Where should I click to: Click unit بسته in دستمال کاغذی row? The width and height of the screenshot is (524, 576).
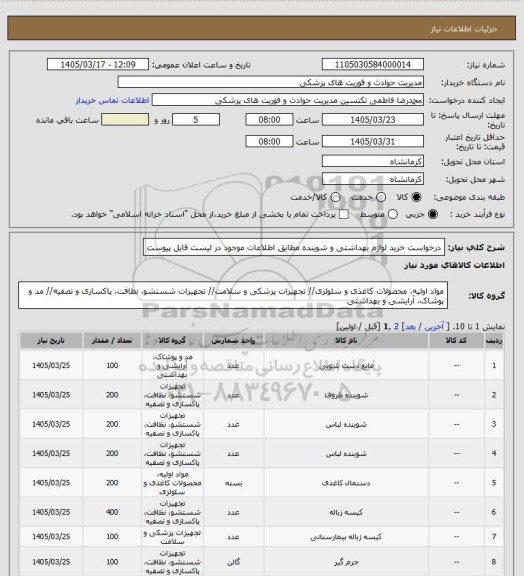tap(233, 483)
